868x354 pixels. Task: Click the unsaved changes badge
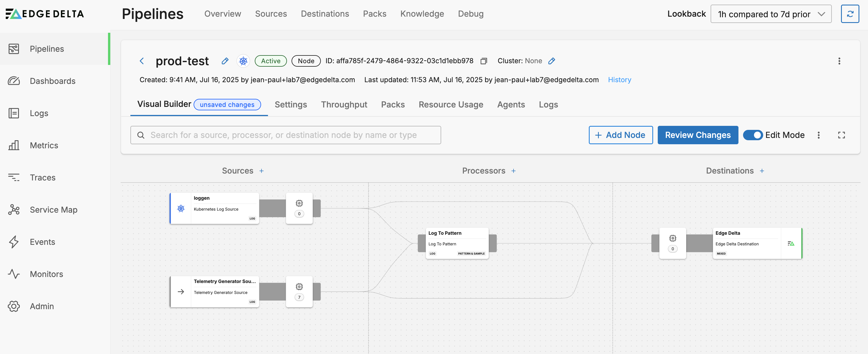(227, 105)
